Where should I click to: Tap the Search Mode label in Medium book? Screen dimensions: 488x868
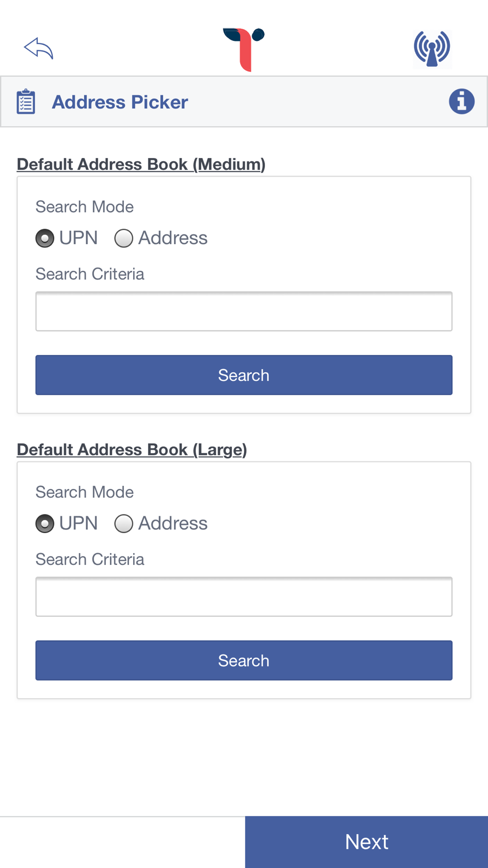click(x=84, y=207)
